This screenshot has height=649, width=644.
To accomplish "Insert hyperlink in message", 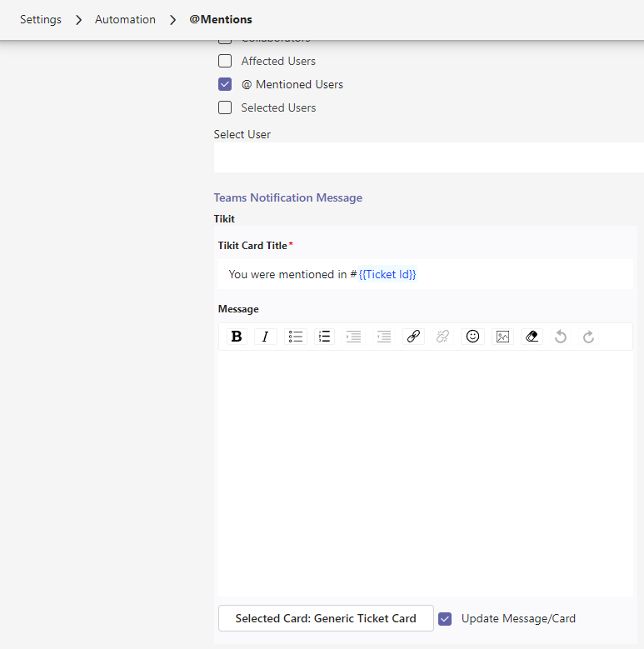I will [413, 337].
